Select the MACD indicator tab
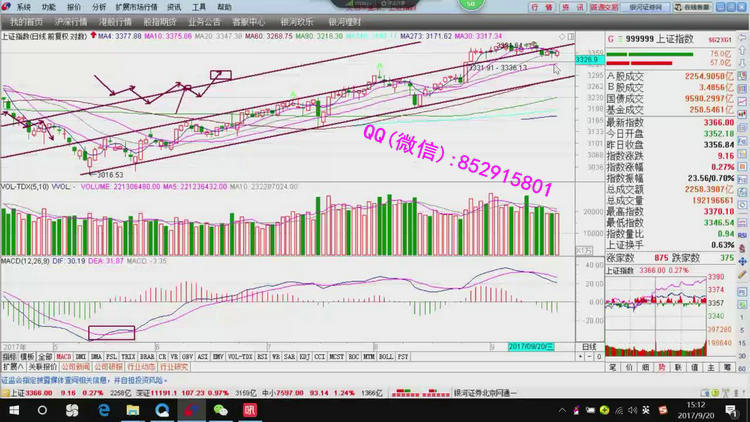Viewport: 750px width, 422px height. click(x=62, y=355)
